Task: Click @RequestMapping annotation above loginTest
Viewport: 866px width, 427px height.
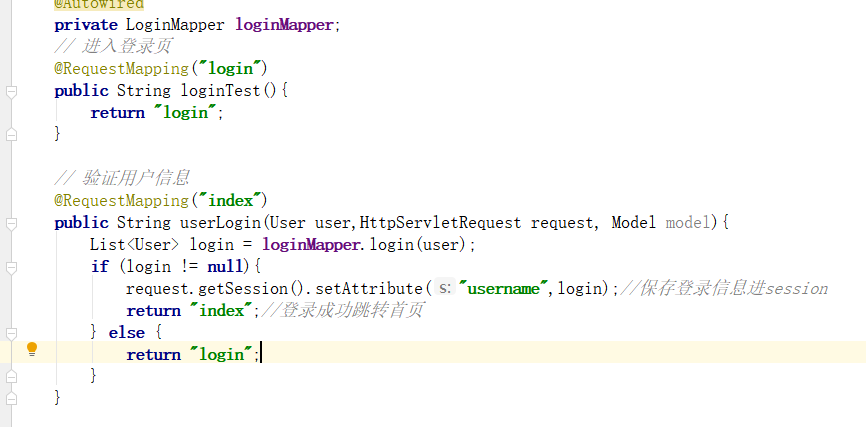Action: [x=122, y=68]
